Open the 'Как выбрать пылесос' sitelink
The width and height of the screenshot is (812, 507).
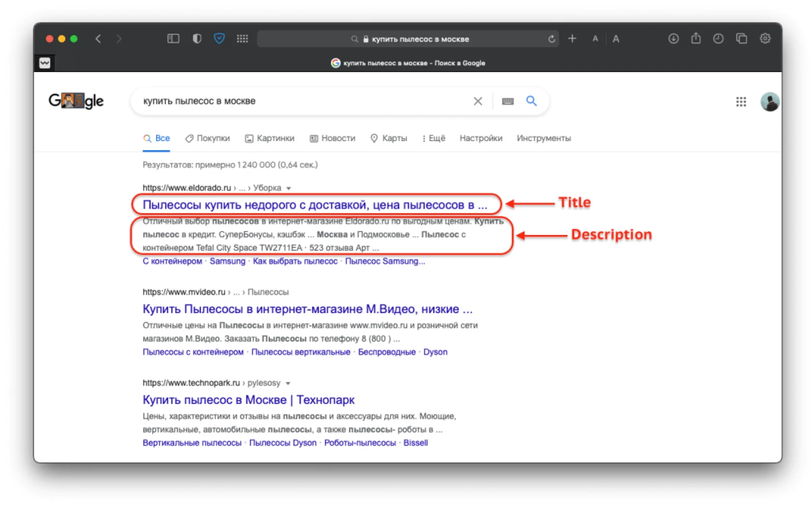point(295,261)
